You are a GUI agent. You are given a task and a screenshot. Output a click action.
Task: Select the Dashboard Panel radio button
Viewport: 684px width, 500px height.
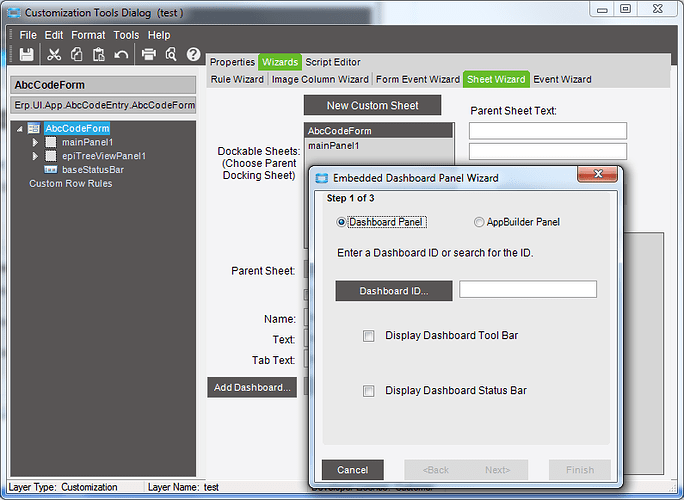coord(341,222)
